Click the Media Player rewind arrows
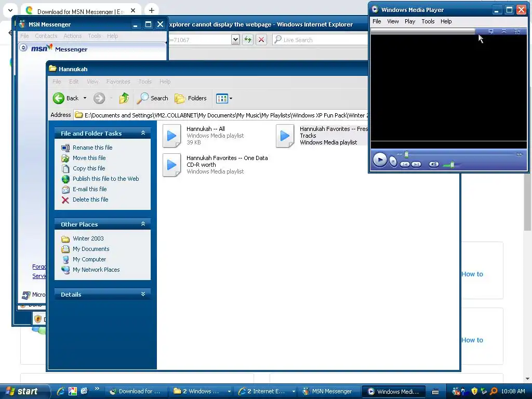 point(400,154)
